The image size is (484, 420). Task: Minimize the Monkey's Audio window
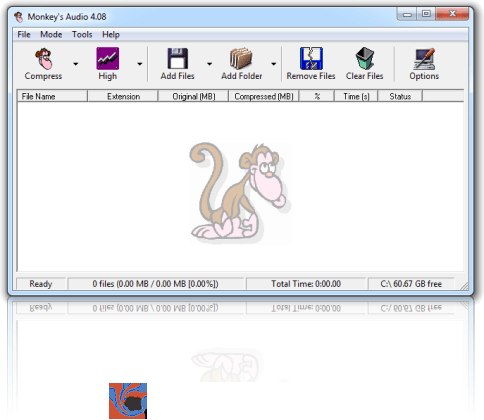[407, 14]
